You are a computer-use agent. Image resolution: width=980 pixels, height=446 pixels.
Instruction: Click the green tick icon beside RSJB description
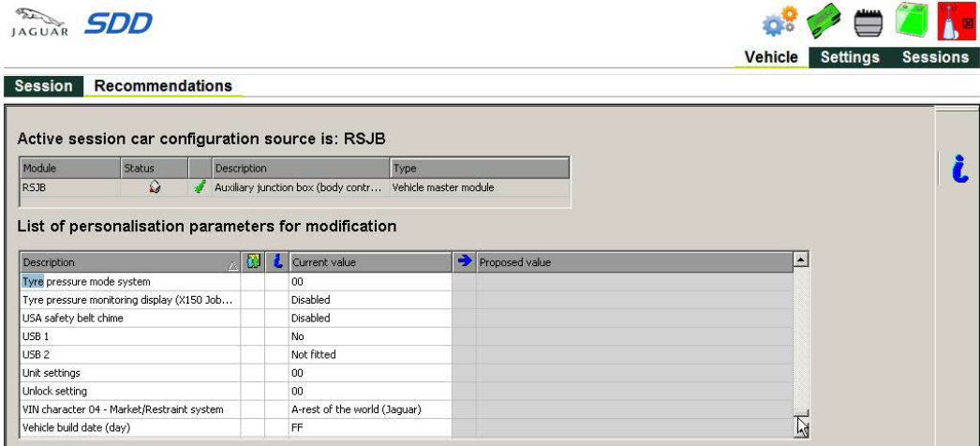[x=199, y=187]
